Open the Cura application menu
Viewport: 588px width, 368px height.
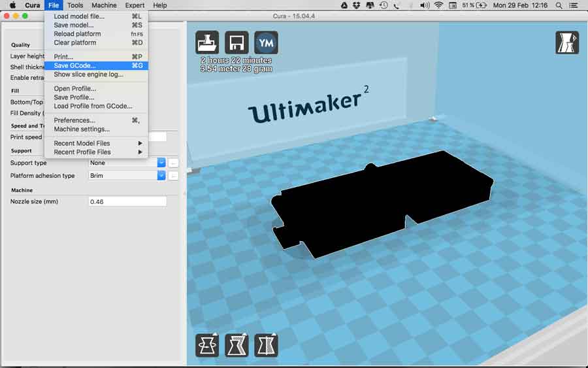pyautogui.click(x=32, y=5)
